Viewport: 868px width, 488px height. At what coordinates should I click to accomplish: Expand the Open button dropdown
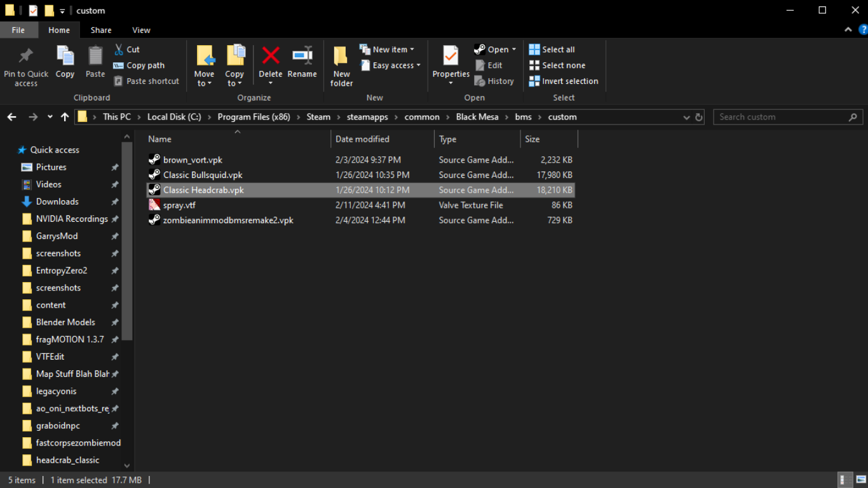[x=513, y=50]
